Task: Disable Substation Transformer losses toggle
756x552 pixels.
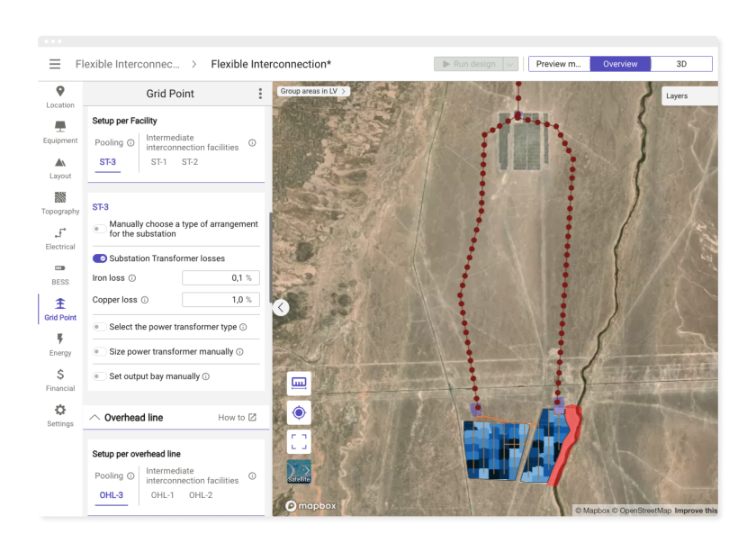Action: (x=100, y=258)
